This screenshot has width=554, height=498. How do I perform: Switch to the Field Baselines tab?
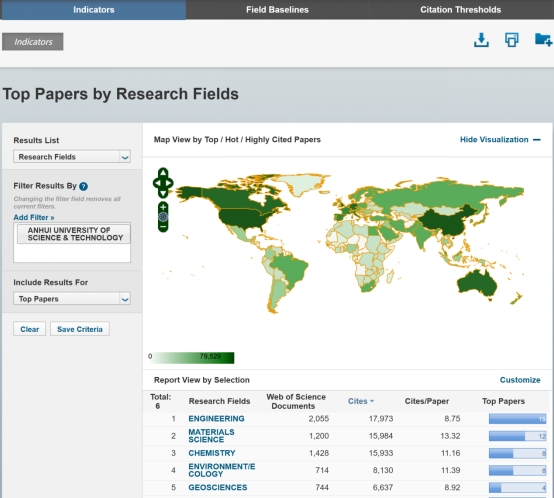[x=277, y=10]
